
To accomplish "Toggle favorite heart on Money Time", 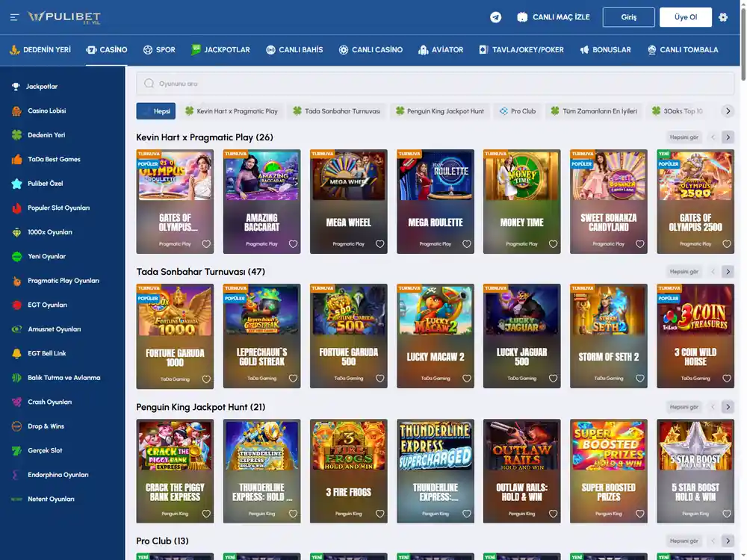I will [553, 244].
